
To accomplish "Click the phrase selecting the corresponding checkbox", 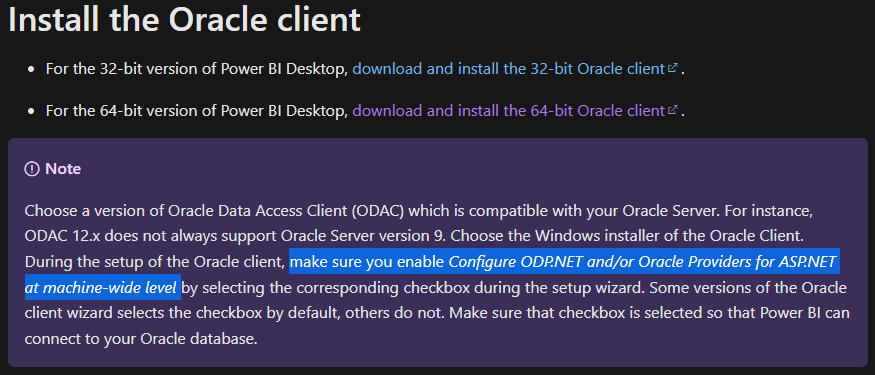I will coord(300,288).
